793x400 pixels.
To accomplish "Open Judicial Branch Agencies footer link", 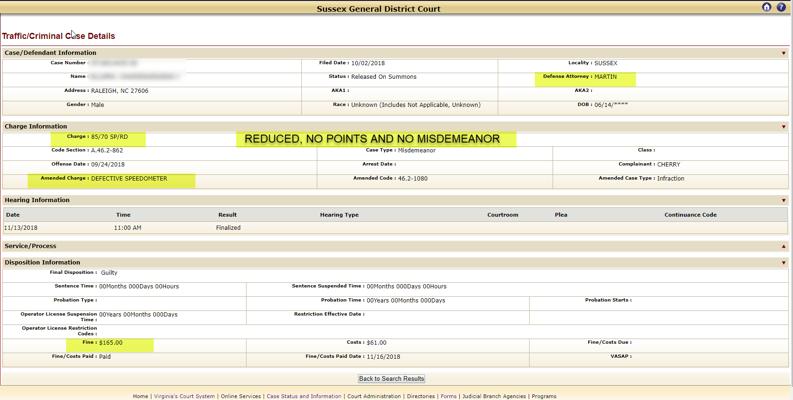I will click(x=494, y=396).
